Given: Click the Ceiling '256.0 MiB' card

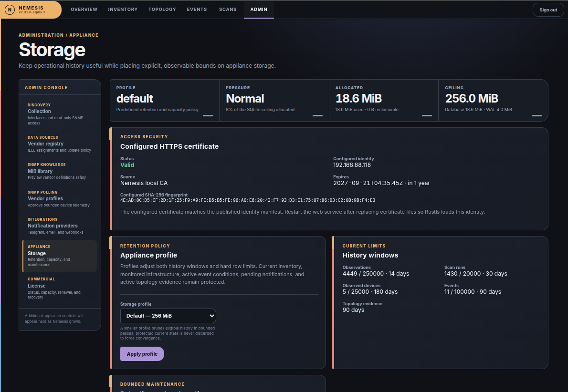Looking at the screenshot, I should (493, 100).
